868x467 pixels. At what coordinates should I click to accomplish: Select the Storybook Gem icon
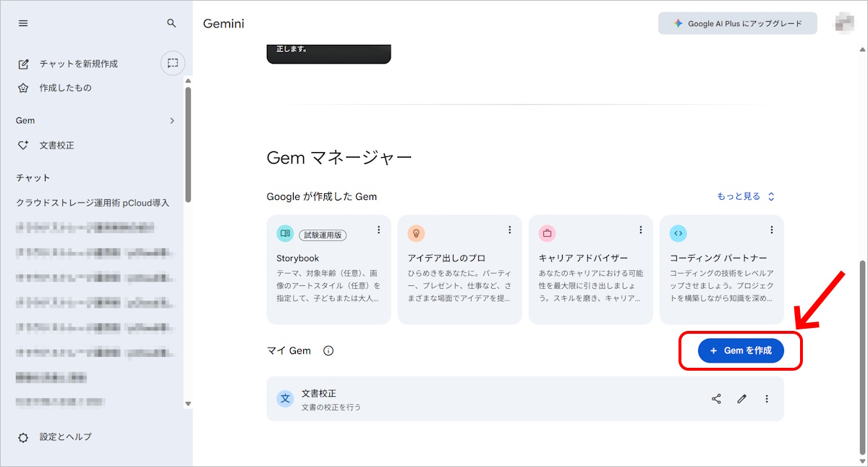click(283, 233)
